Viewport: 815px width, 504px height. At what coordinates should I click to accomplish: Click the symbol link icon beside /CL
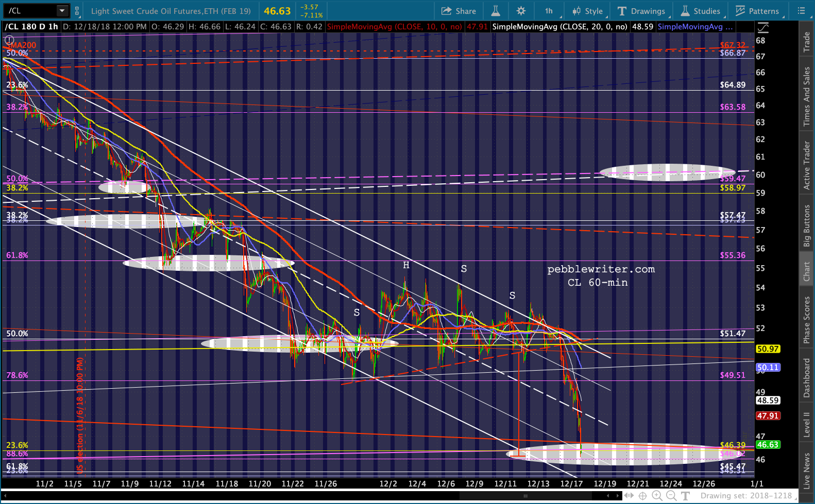pyautogui.click(x=77, y=11)
